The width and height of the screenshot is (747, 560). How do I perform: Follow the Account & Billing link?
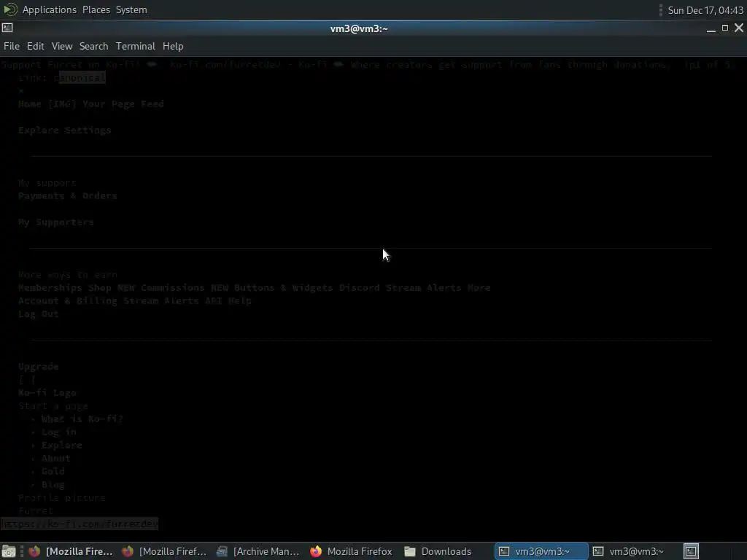(x=67, y=301)
